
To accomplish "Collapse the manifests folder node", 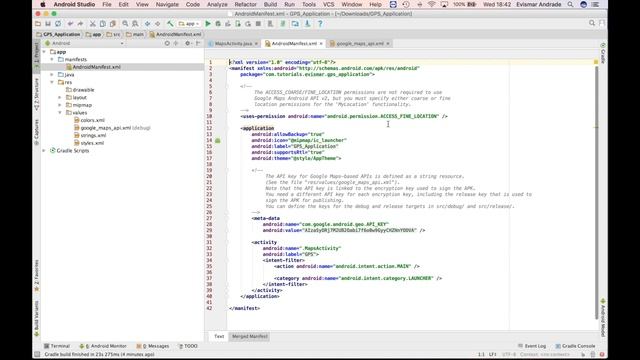I will (x=52, y=60).
